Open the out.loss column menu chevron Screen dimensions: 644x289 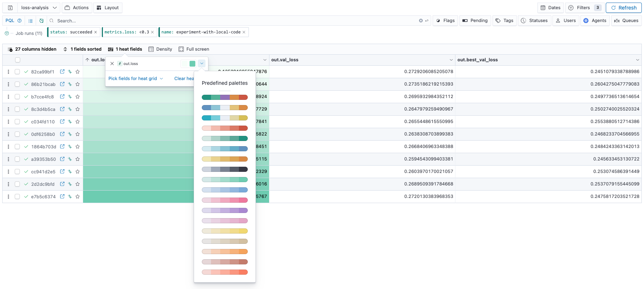(265, 60)
